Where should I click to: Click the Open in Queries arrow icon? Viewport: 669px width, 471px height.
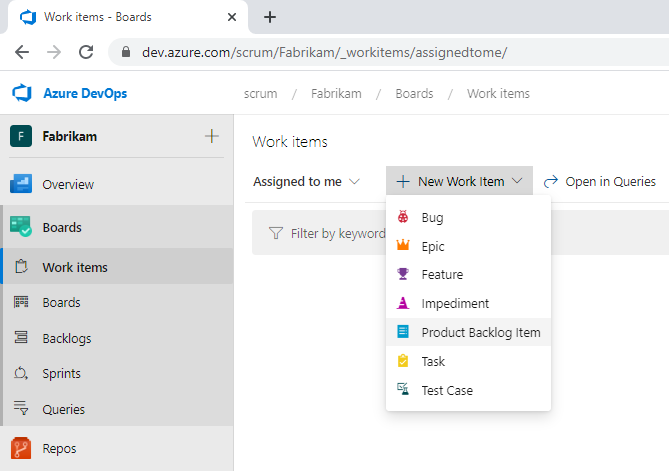550,181
